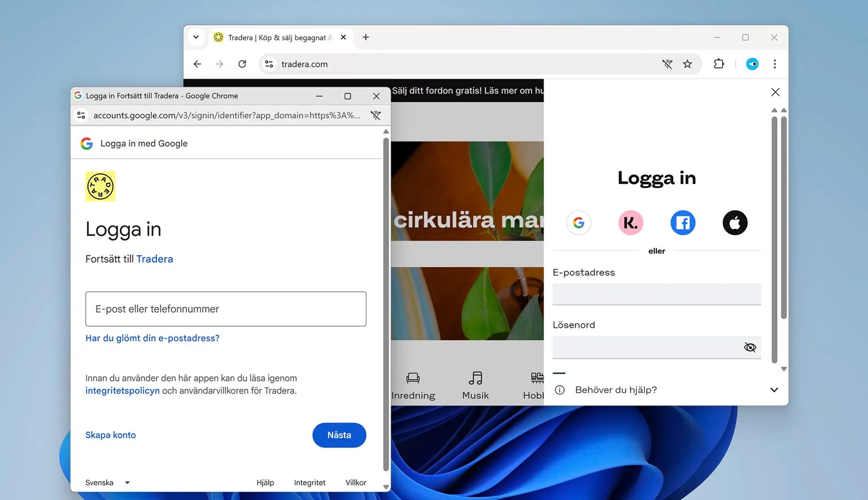Viewport: 868px width, 500px height.
Task: Open the Tradera link after Fortsätt till
Action: (155, 259)
